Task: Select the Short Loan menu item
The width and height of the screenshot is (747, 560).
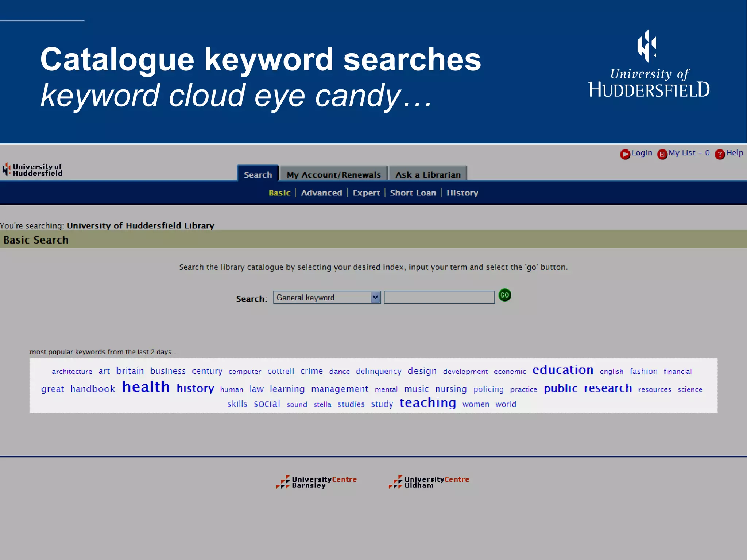Action: [x=413, y=193]
